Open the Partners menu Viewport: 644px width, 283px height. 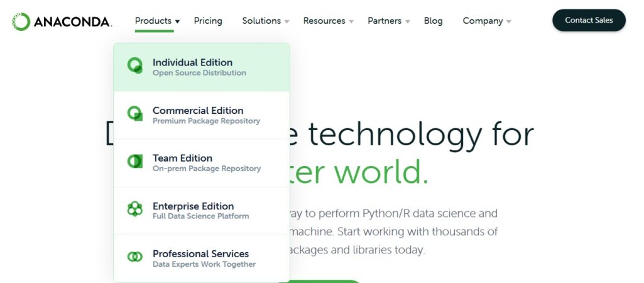[x=385, y=21]
